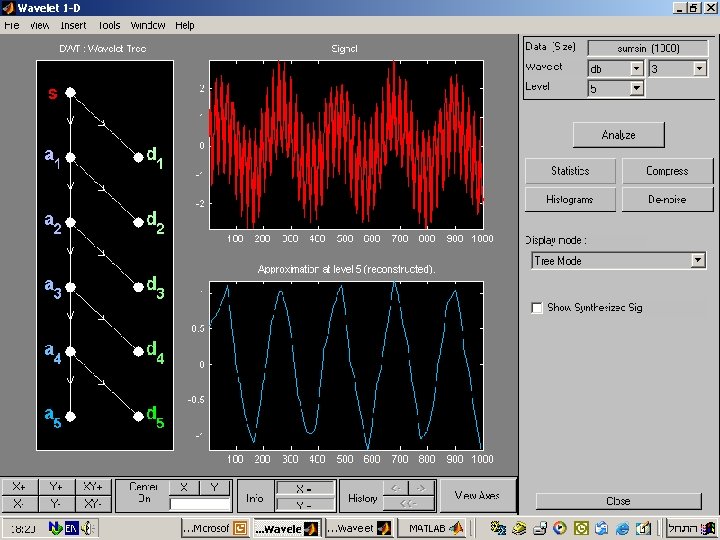The width and height of the screenshot is (720, 540).
Task: Select the d1 detail node in wavelet tree
Action: (x=137, y=156)
